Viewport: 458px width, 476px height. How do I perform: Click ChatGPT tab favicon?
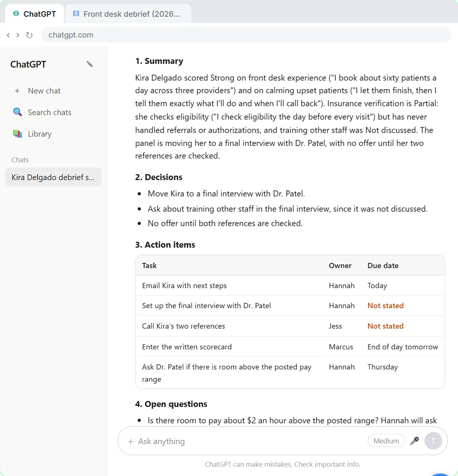point(16,14)
